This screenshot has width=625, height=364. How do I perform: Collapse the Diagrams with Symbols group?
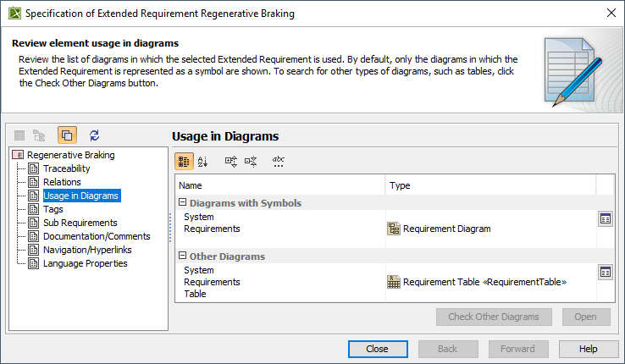point(182,203)
